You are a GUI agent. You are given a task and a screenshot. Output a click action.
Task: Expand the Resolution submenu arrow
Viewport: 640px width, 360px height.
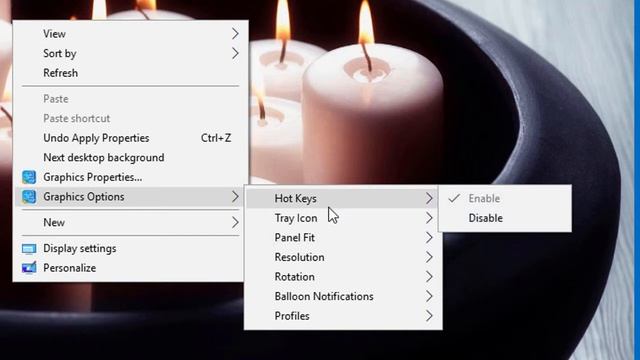click(x=429, y=257)
